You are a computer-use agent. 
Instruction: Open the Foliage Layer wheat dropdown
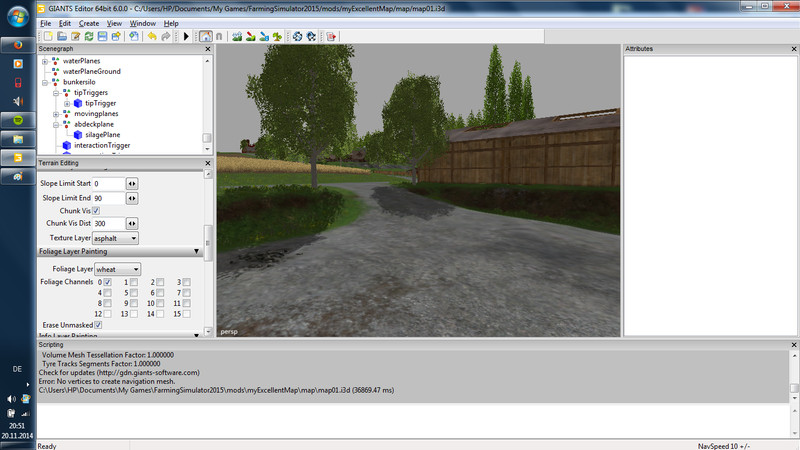tap(117, 269)
